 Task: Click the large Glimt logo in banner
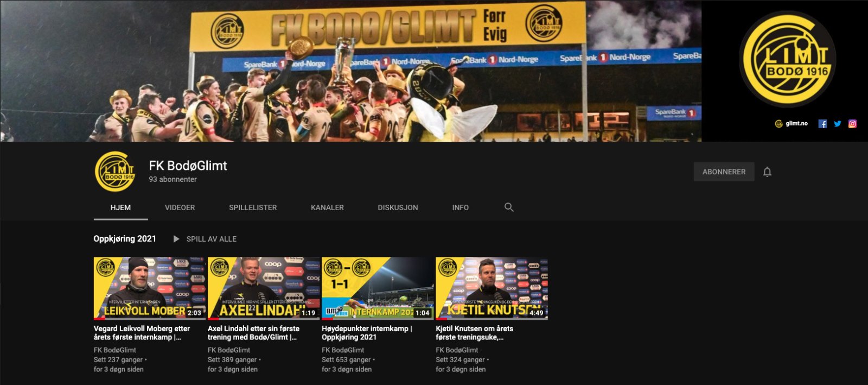[x=787, y=59]
